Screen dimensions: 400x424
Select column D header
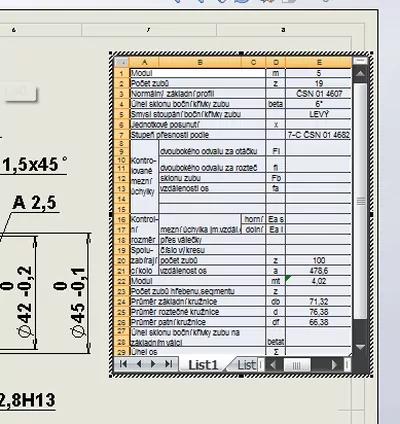point(276,62)
